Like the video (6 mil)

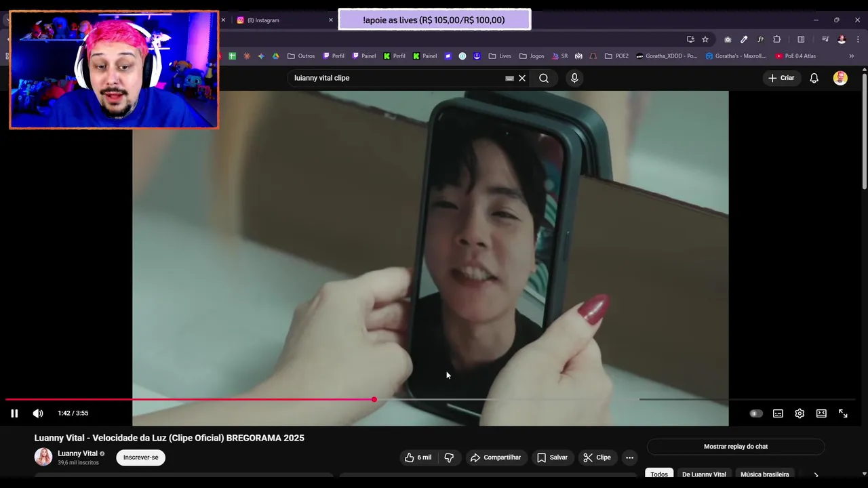[x=418, y=457]
